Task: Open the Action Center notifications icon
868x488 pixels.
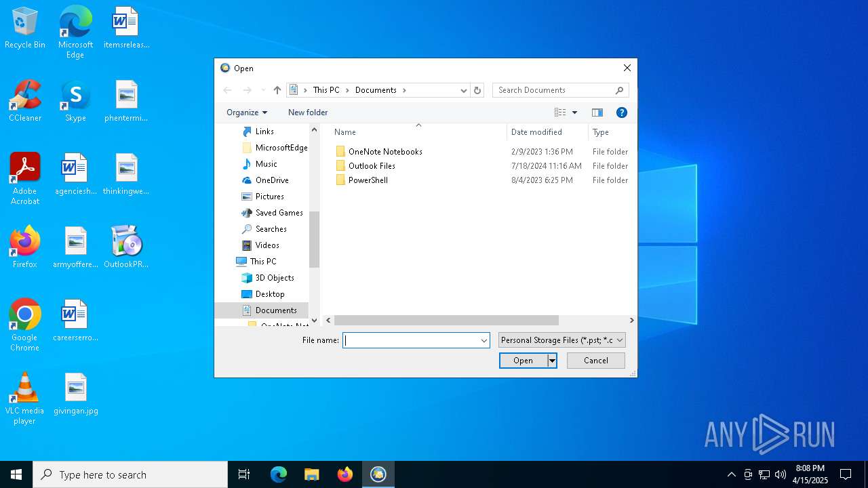Action: point(846,474)
